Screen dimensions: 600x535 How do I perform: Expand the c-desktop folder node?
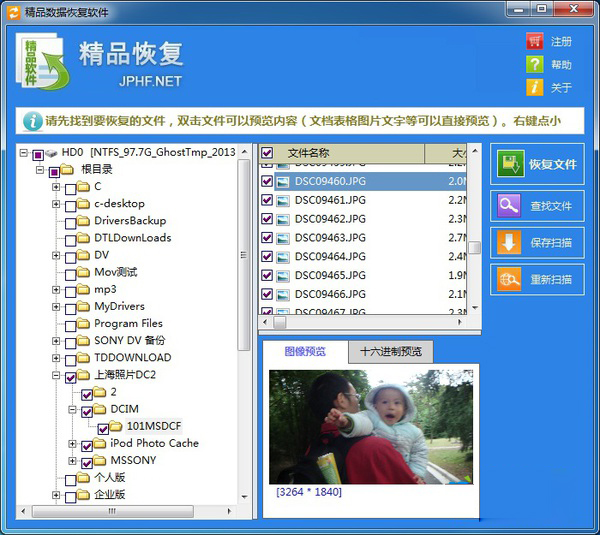(56, 204)
